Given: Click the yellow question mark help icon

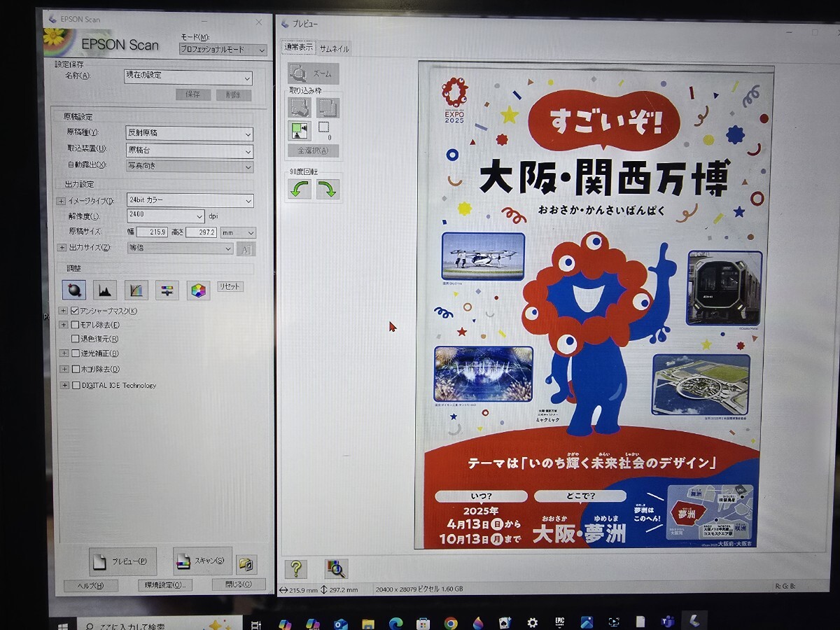Looking at the screenshot, I should coord(296,568).
